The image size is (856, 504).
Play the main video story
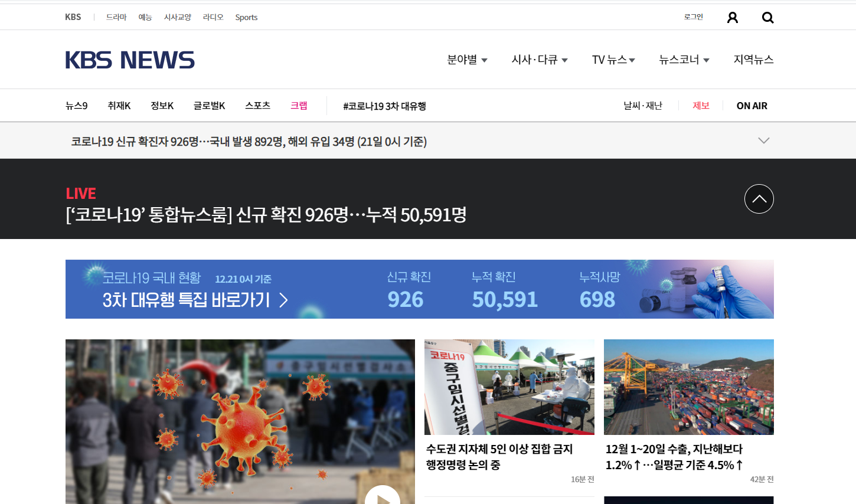(383, 496)
